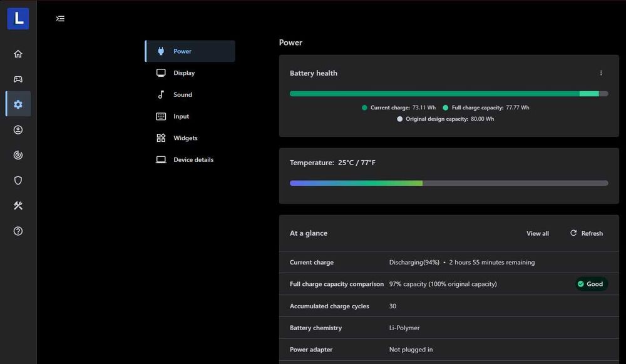
Task: Open the Security shield section in the sidebar
Action: (x=18, y=180)
